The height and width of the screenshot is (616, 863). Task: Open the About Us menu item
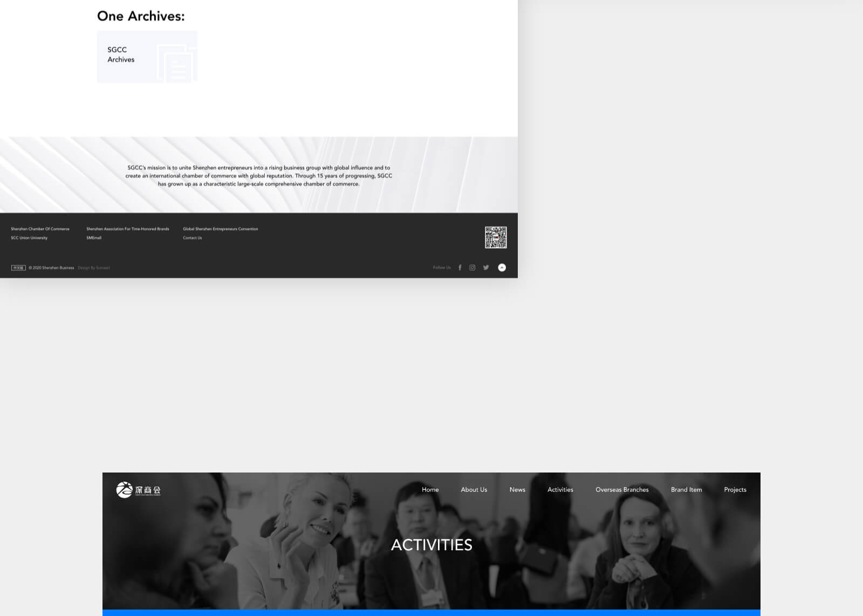(x=474, y=490)
